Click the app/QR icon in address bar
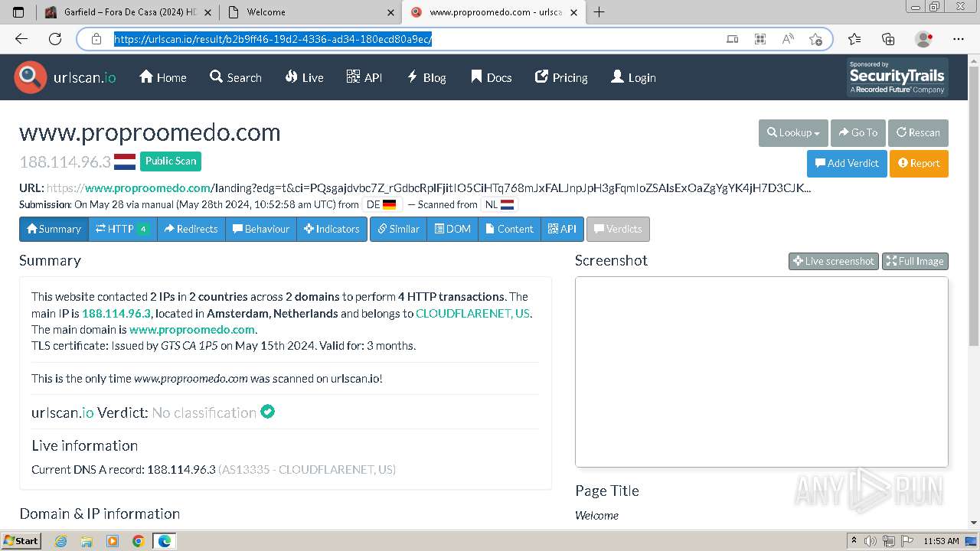The image size is (980, 551). pos(760,39)
